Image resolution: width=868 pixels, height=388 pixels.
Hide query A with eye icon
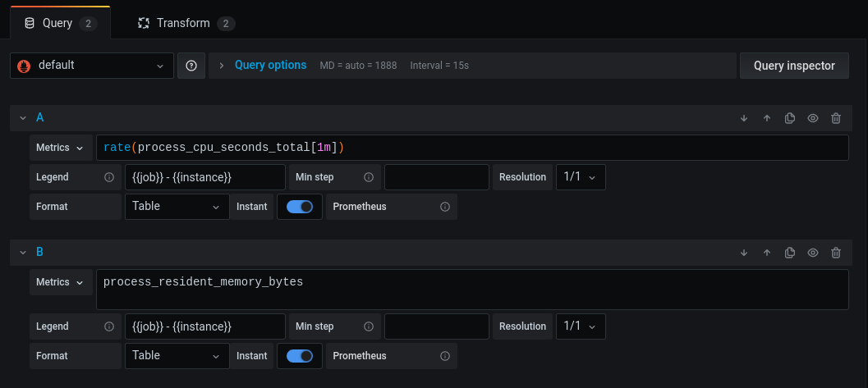coord(813,118)
